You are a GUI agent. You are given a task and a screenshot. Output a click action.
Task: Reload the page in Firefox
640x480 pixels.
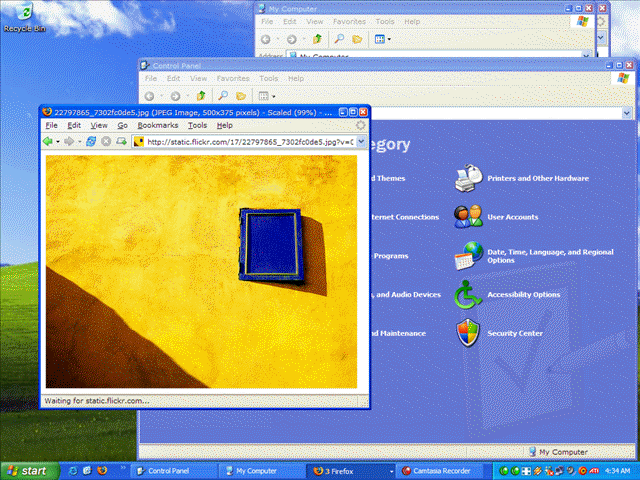click(91, 142)
